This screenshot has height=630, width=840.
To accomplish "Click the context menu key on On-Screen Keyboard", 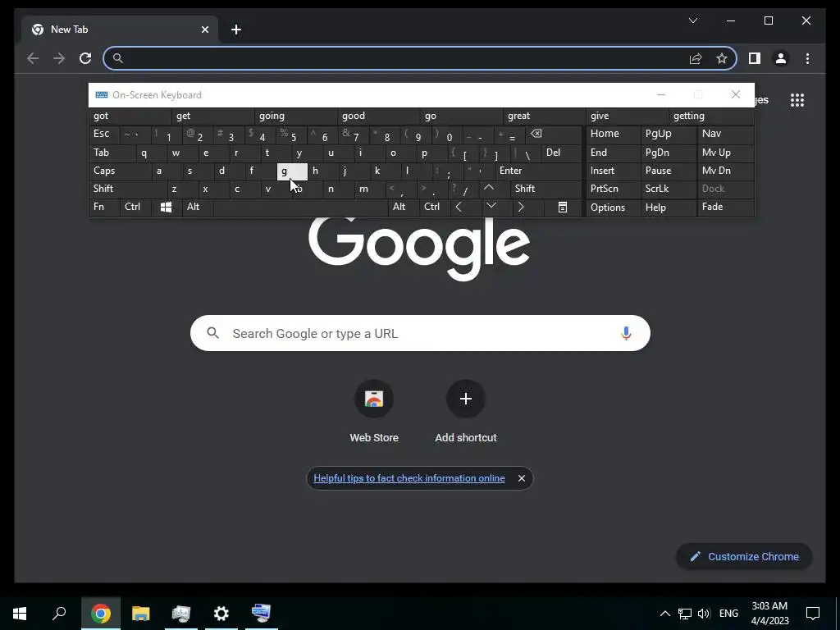I will coord(563,208).
